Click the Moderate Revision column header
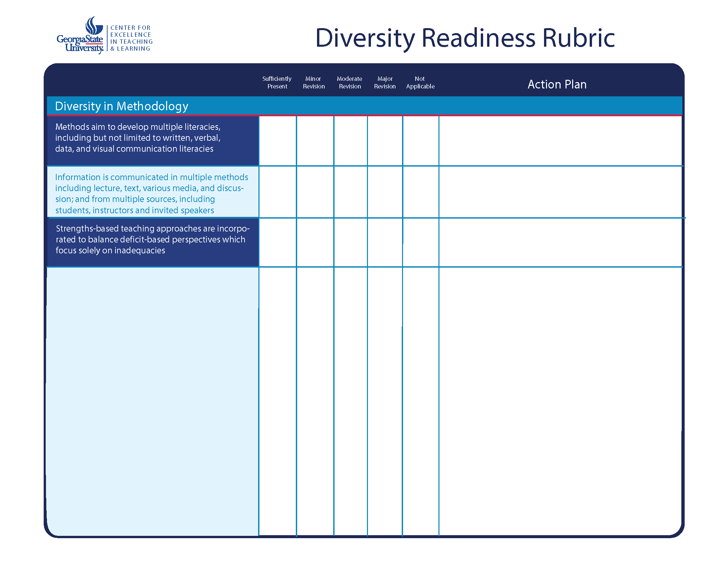The height and width of the screenshot is (563, 728). click(x=349, y=82)
